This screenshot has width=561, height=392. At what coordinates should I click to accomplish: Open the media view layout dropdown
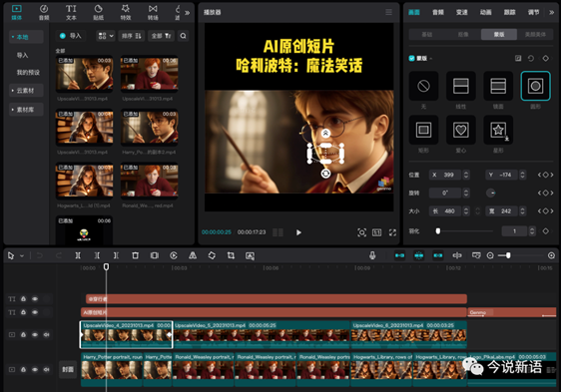tap(106, 36)
